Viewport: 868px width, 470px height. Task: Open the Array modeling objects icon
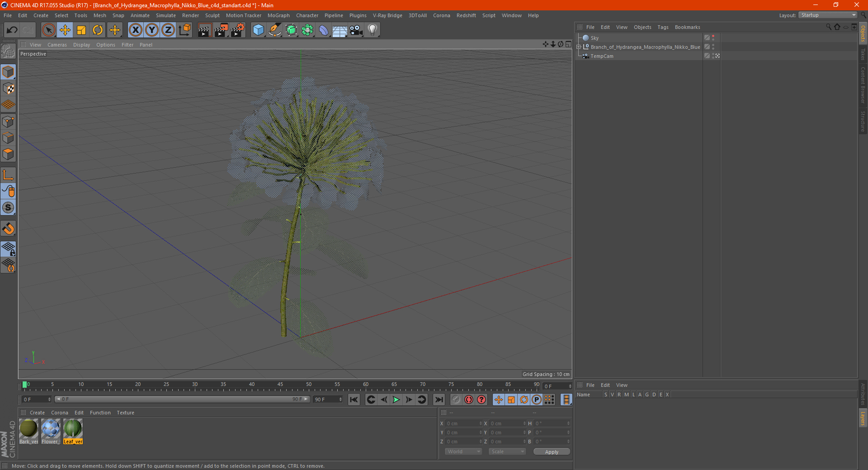tap(307, 30)
